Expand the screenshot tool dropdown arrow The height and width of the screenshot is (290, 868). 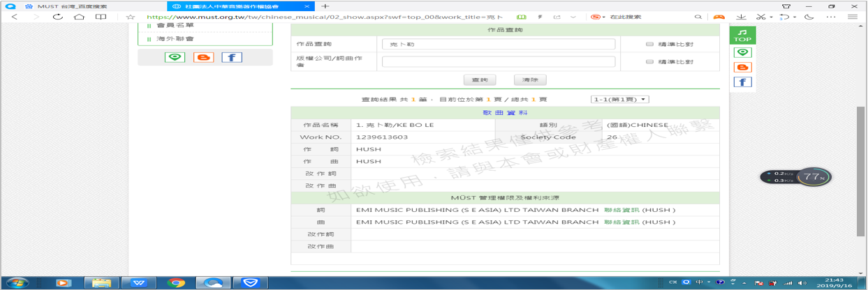(771, 17)
